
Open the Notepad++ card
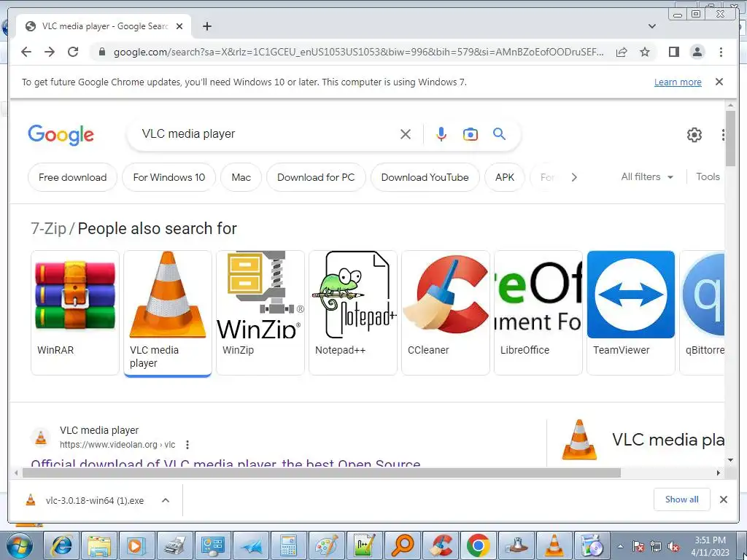(353, 312)
